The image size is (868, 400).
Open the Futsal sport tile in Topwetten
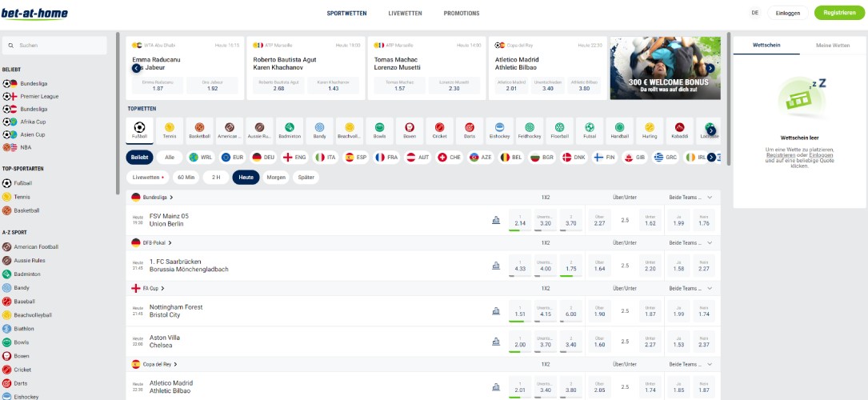(x=590, y=130)
